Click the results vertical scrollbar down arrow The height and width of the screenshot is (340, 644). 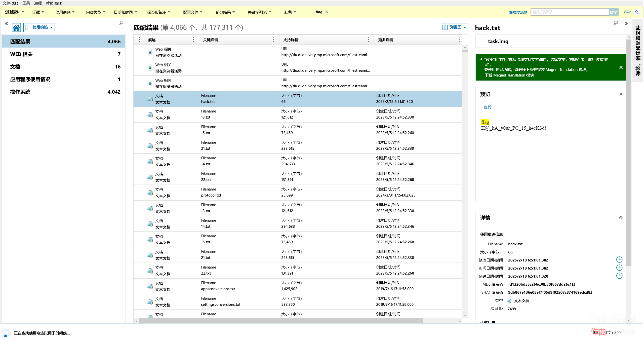465,316
